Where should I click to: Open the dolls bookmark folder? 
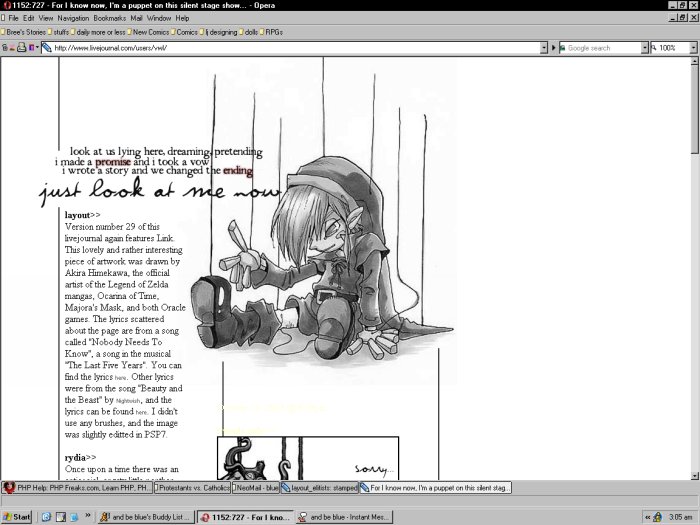coord(248,32)
